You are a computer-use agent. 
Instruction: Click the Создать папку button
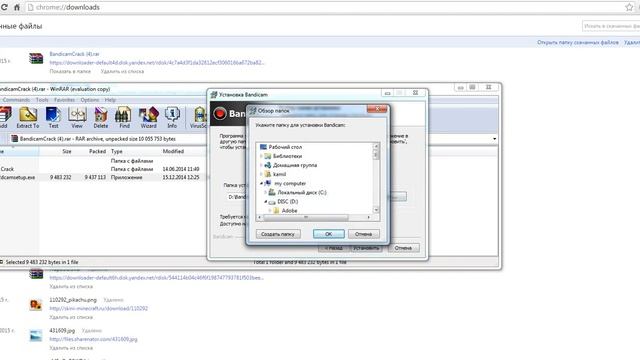278,234
